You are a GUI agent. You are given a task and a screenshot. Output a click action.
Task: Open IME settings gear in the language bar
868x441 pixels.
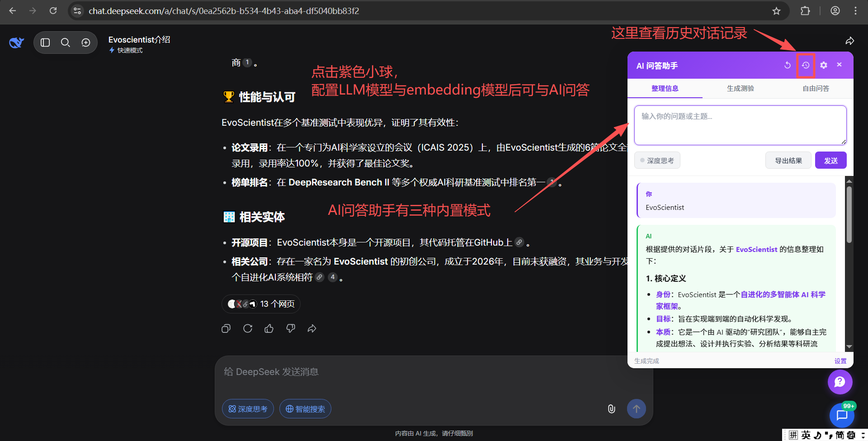coord(851,435)
